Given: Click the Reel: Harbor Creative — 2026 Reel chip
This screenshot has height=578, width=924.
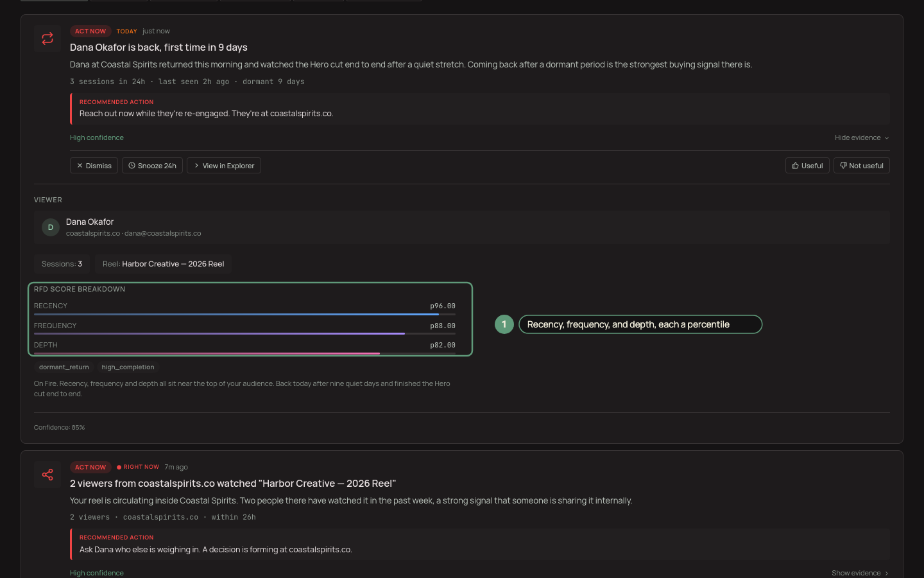Looking at the screenshot, I should (163, 264).
